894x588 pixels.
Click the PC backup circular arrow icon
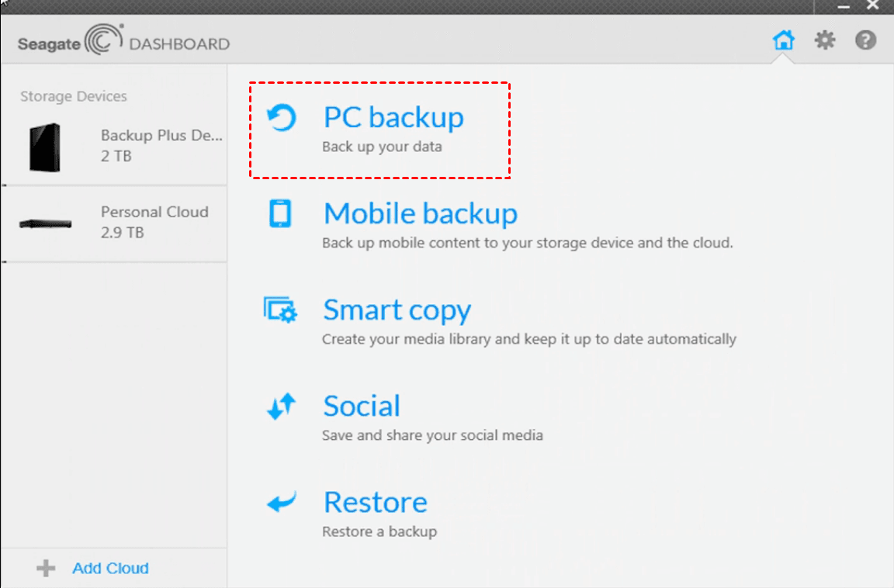281,119
